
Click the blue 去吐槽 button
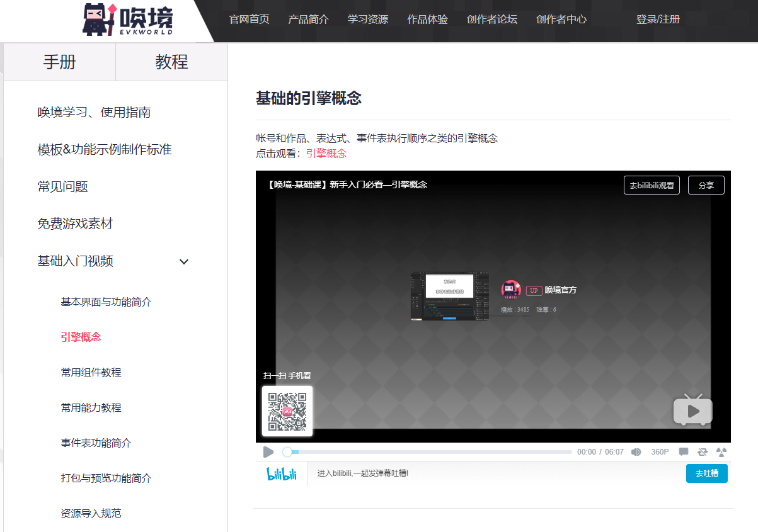(707, 473)
